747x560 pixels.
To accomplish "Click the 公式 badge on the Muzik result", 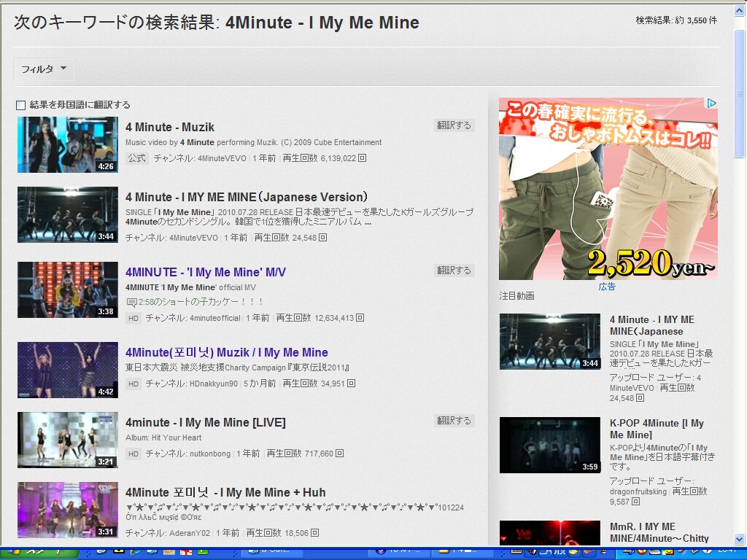I will click(137, 158).
